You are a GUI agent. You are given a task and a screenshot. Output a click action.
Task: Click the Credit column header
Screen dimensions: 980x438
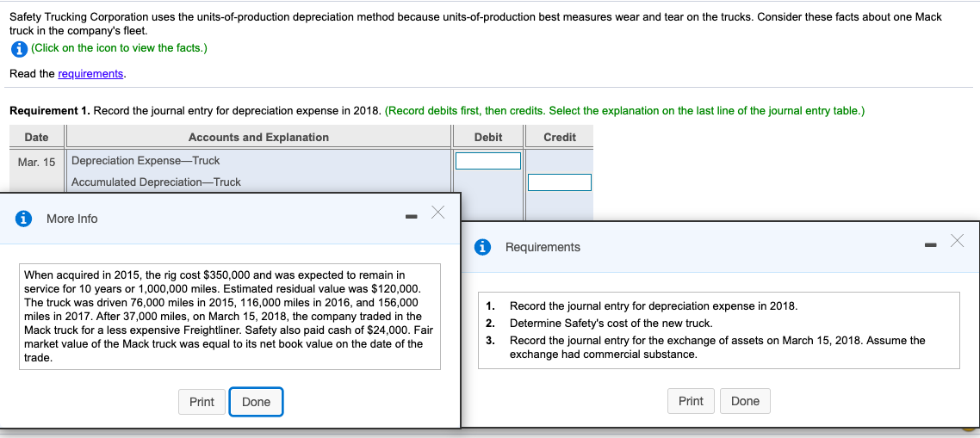tap(560, 137)
